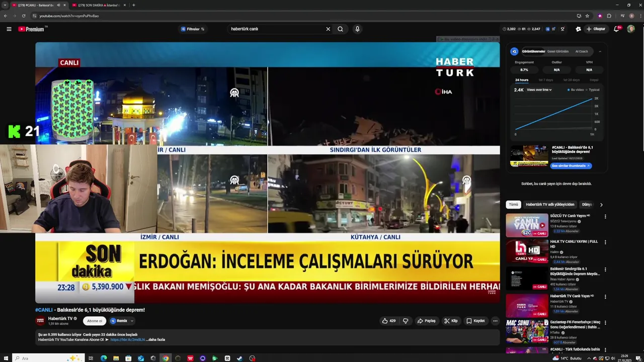
Task: Click the Remix button
Action: coord(119,321)
